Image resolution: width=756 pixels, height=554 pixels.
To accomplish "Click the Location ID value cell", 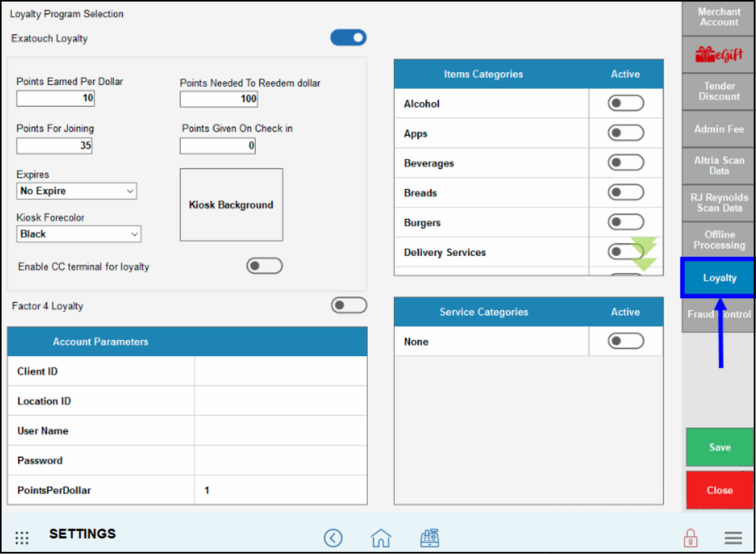I will pyautogui.click(x=281, y=401).
